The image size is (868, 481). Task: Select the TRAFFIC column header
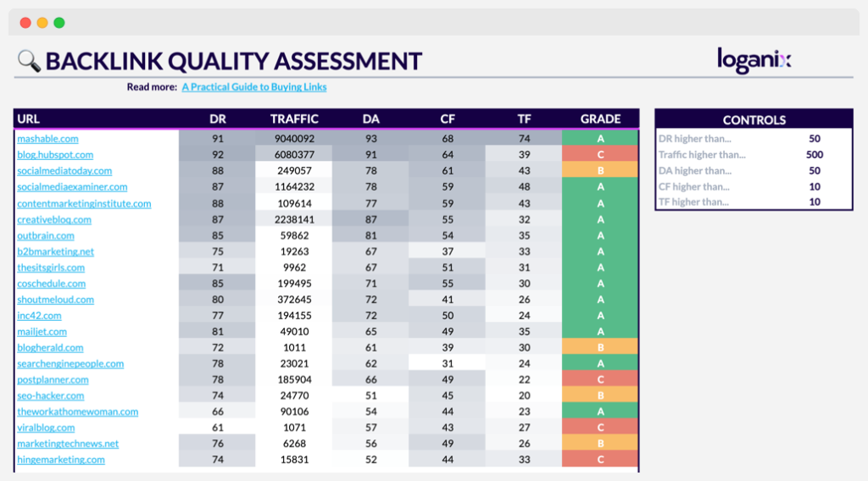click(294, 119)
